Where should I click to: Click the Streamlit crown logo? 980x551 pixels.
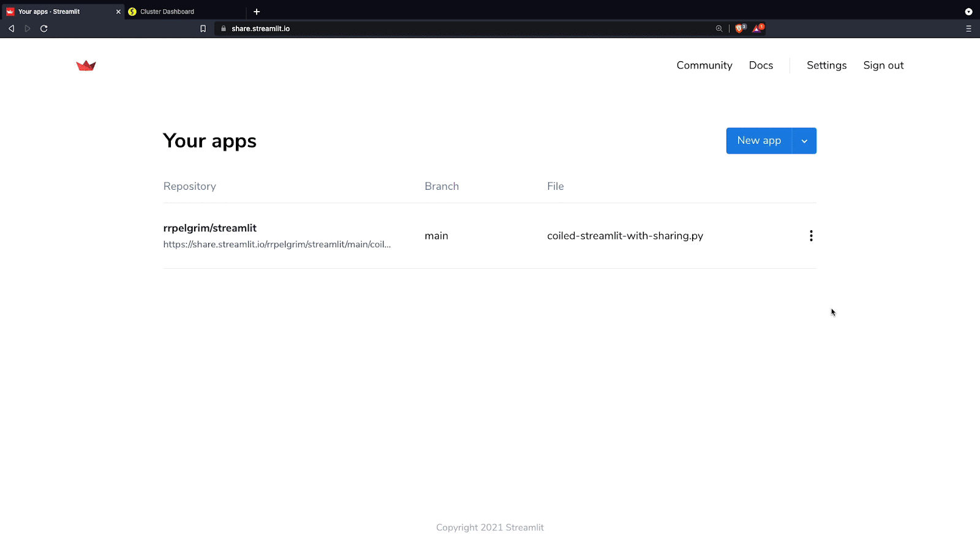coord(86,66)
